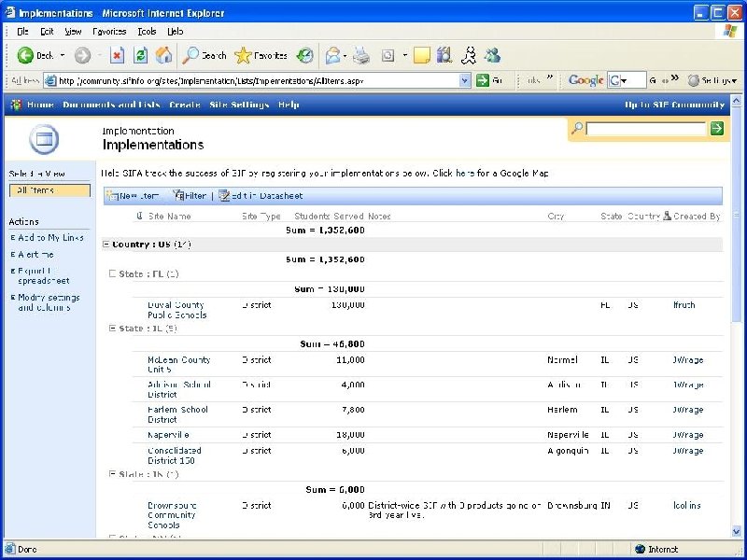This screenshot has width=747, height=560.
Task: Open the browser Help menu
Action: point(176,32)
